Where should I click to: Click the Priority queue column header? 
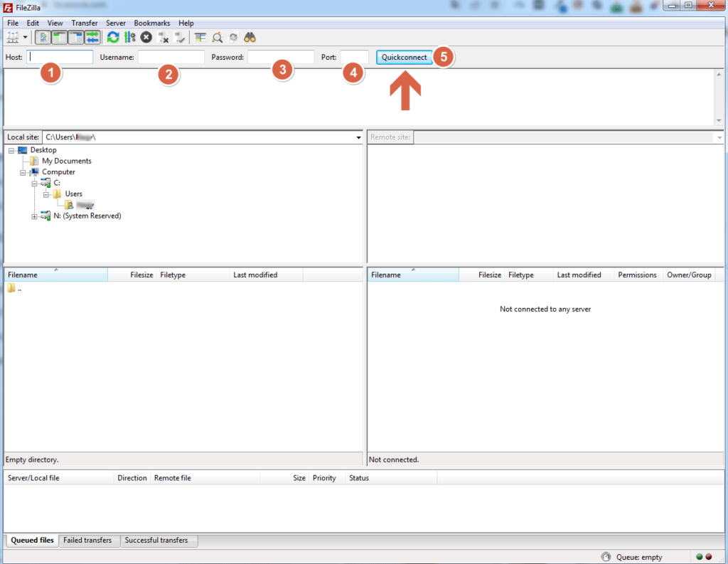tap(327, 478)
